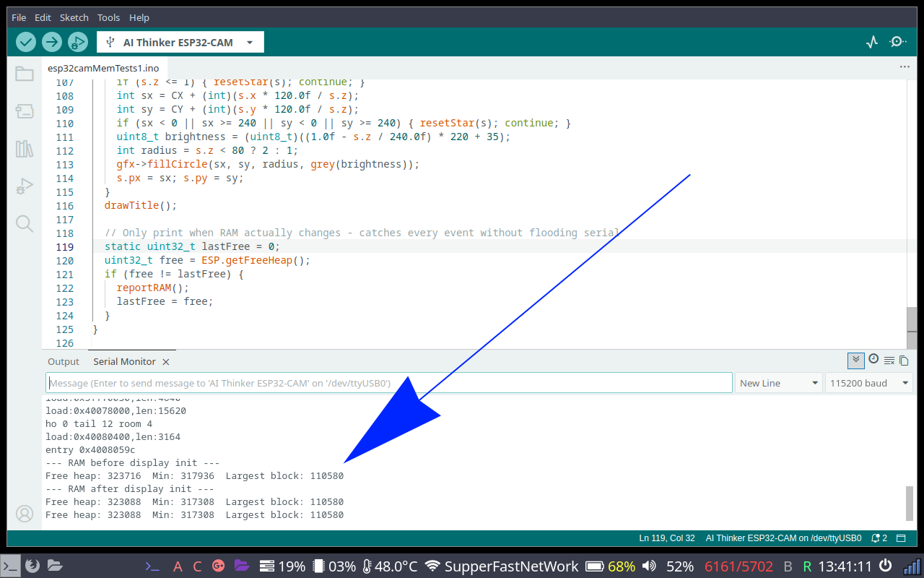Open the Sketchbook folder icon in sidebar
Viewport: 924px width, 578px height.
point(25,73)
